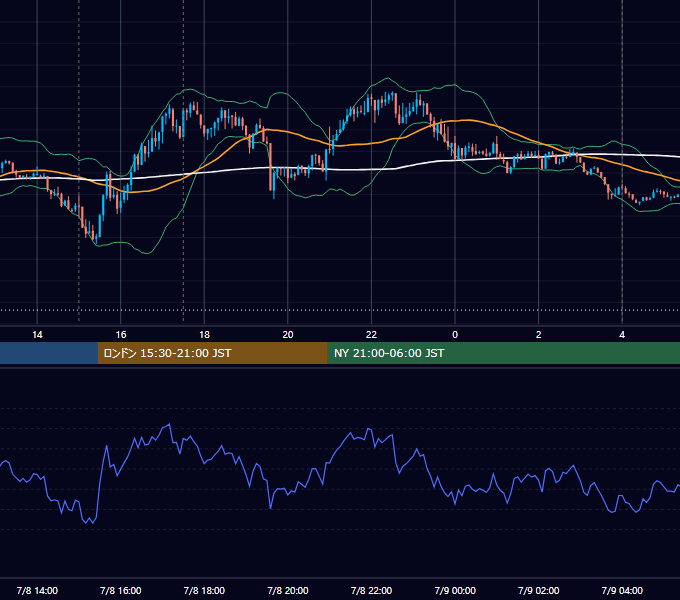The height and width of the screenshot is (600, 680).
Task: Click the 22 hour label on price chart axis
Action: point(371,335)
